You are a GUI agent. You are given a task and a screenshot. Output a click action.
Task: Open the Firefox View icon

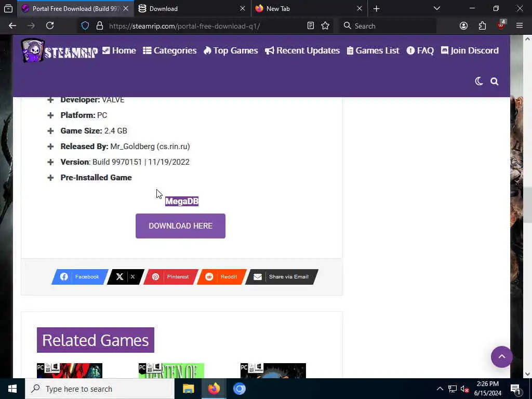coord(8,8)
